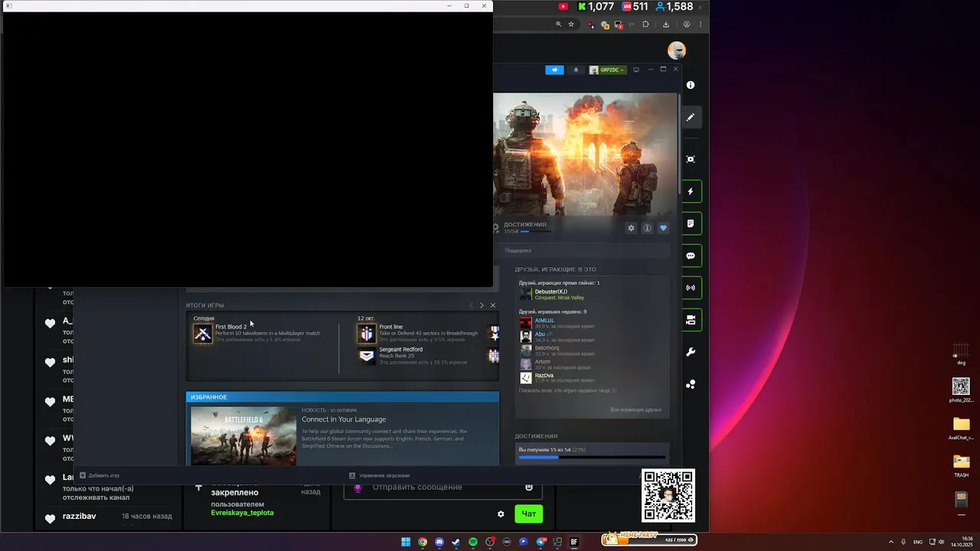Viewport: 980px width, 551px height.
Task: Open the info icon in right sidebar
Action: [691, 85]
